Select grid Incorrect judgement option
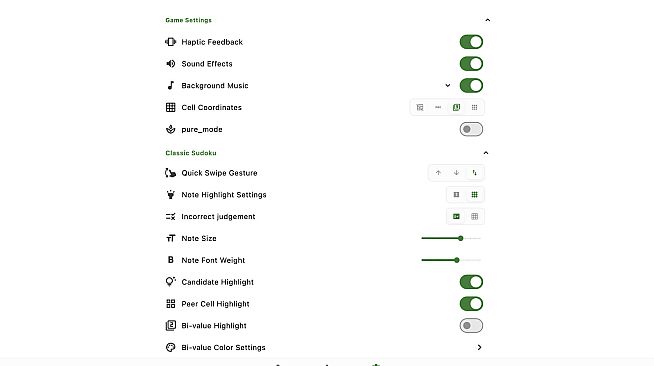654x366 pixels. (x=474, y=216)
